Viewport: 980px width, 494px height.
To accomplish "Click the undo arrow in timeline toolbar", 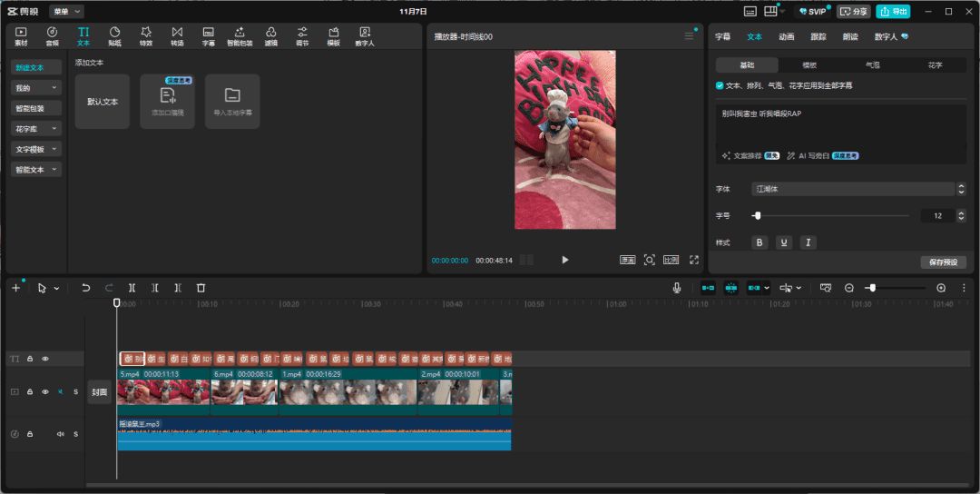I will pos(86,288).
